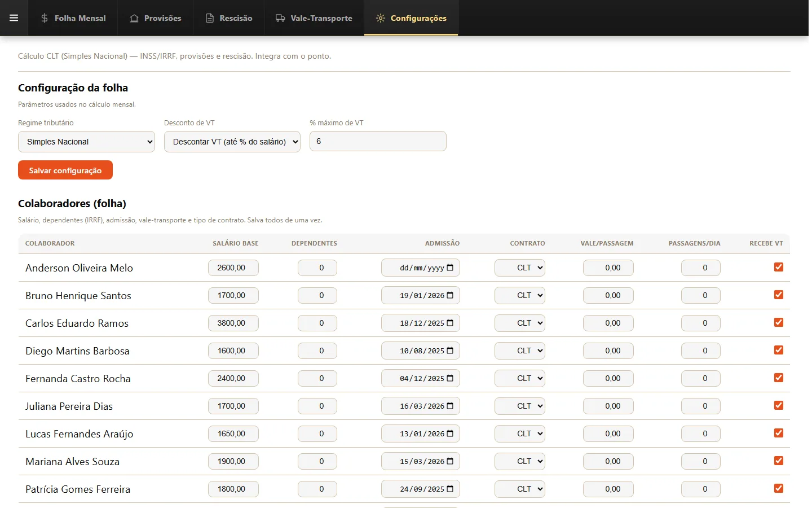Change contract type for Mariana Alves Souza
Viewport: 812px width, 508px height.
(x=520, y=461)
